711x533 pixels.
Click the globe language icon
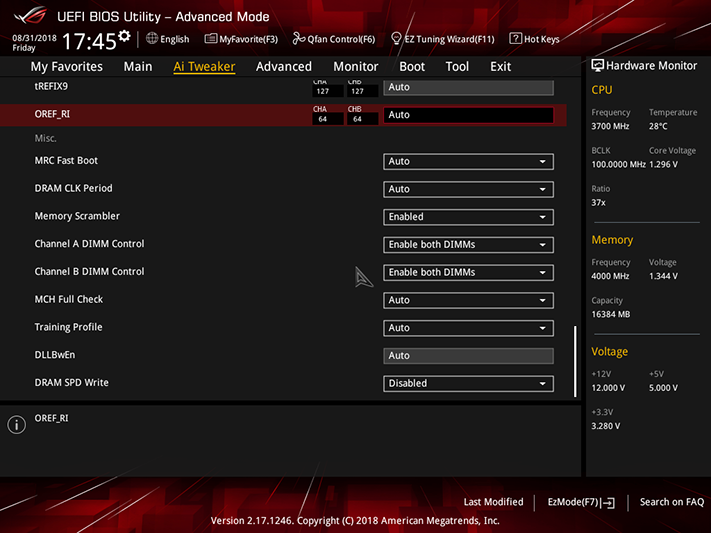(152, 39)
